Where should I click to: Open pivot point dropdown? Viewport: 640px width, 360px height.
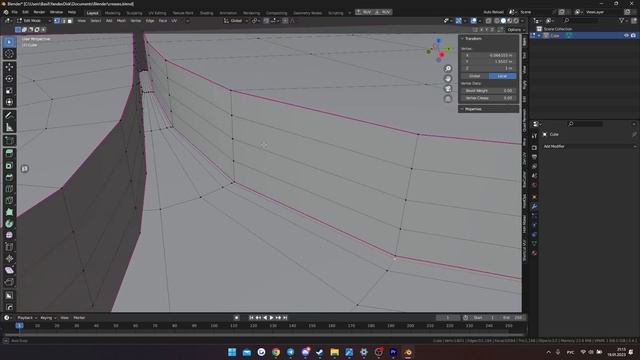(x=256, y=21)
